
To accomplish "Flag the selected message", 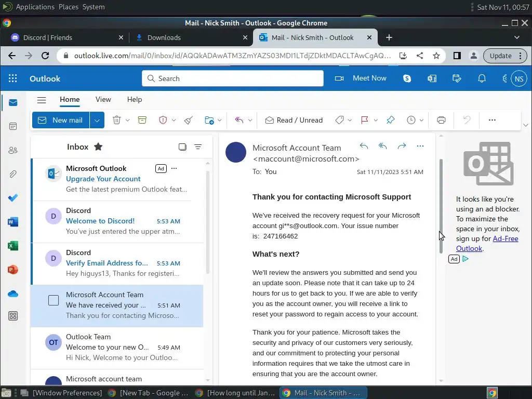I will click(x=365, y=120).
